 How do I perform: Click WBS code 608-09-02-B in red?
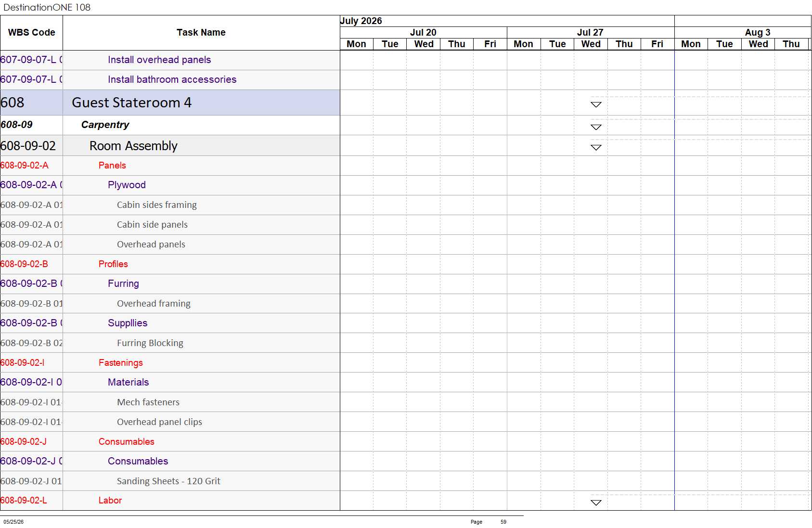24,264
